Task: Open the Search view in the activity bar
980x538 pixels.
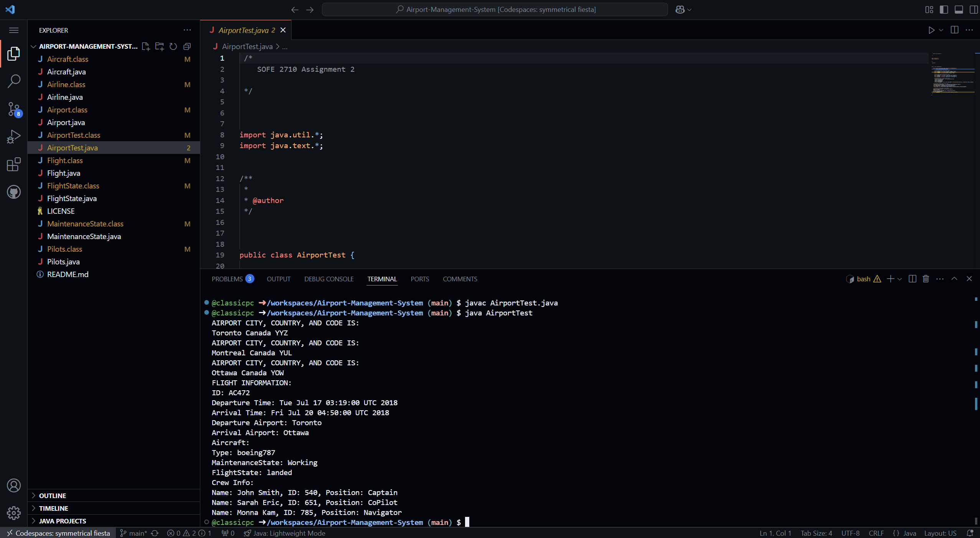Action: click(14, 81)
